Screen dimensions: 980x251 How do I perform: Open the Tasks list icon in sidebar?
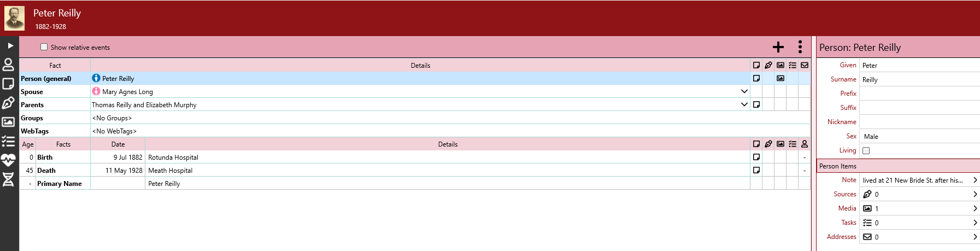pos(8,141)
